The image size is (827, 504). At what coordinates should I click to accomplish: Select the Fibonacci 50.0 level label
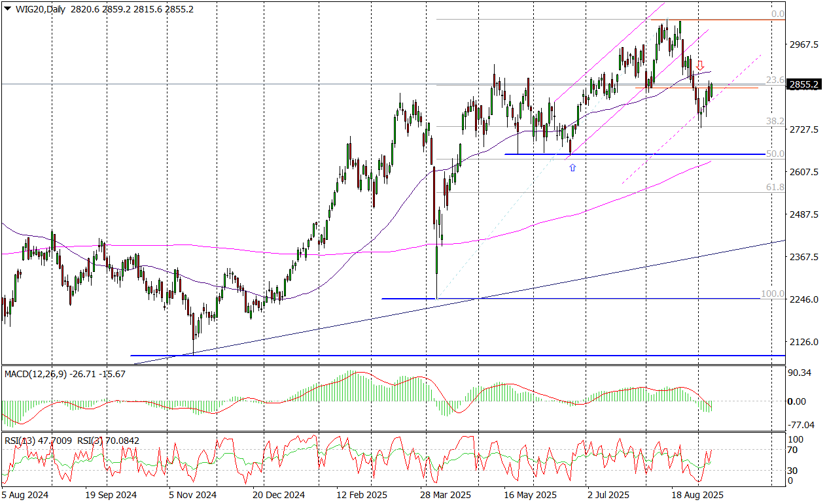775,154
